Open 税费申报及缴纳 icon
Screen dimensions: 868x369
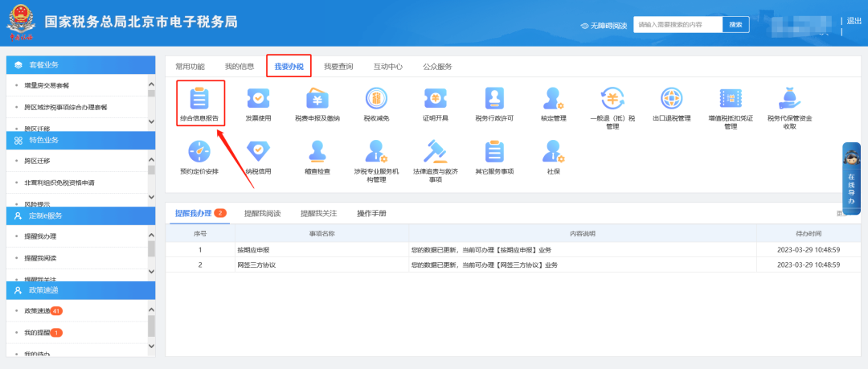317,99
